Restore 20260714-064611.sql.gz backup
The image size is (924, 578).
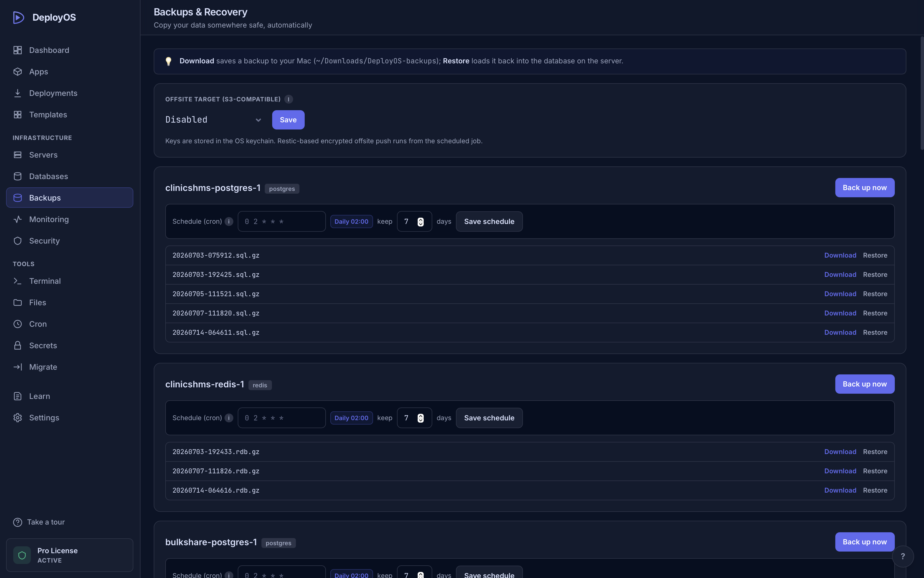click(875, 332)
